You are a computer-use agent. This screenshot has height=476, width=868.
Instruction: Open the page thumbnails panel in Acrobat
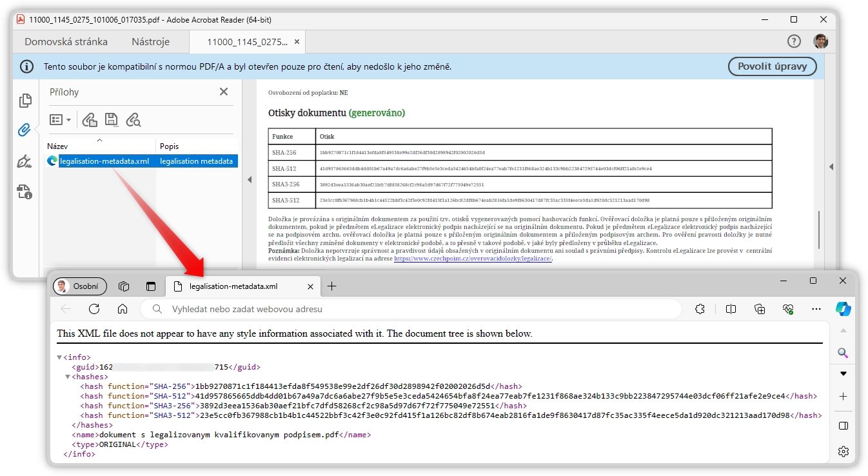(x=25, y=101)
